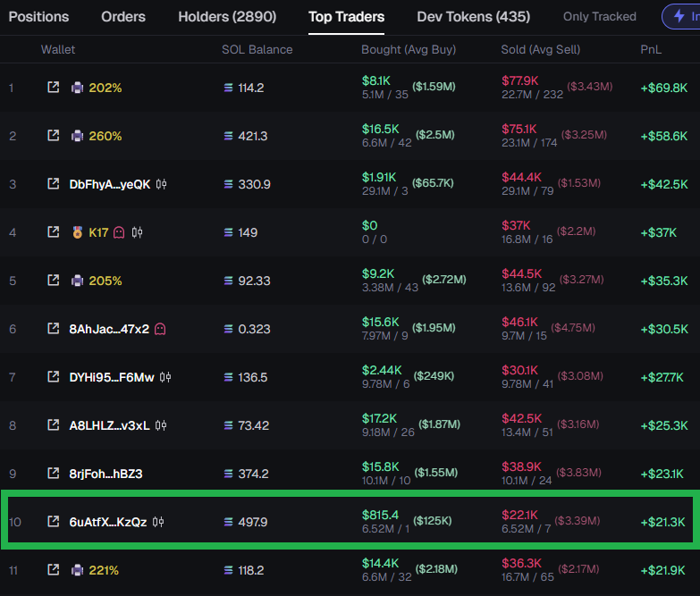Click candlestick chart icon beside DYHi95...F6Mw
This screenshot has height=596, width=700.
[x=165, y=377]
